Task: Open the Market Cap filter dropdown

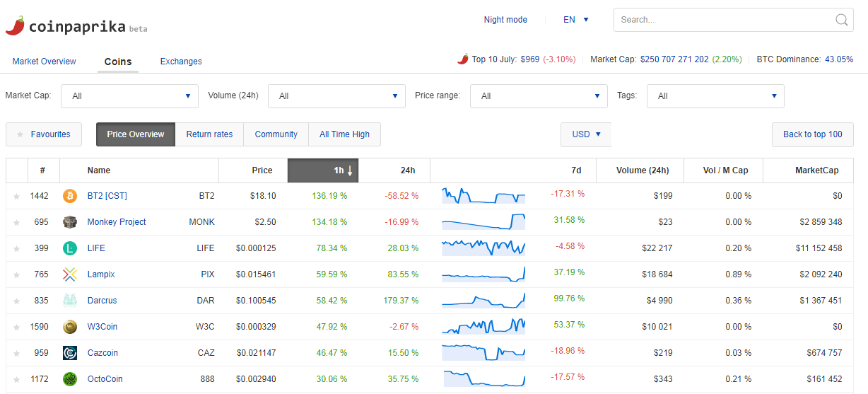Action: click(128, 96)
